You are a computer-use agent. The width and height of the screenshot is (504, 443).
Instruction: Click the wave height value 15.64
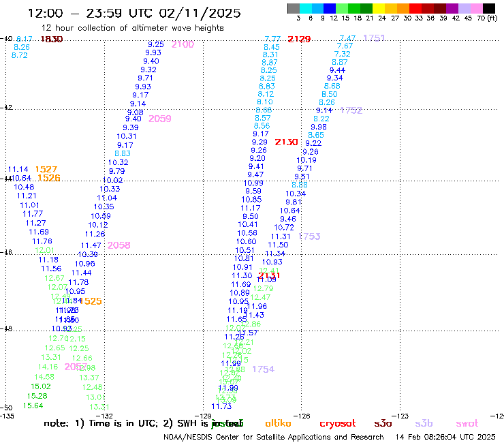click(x=33, y=406)
